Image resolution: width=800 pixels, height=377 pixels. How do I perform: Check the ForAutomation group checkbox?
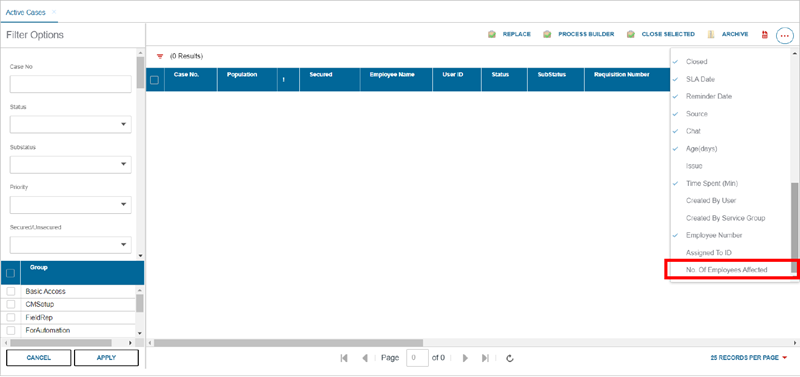point(11,330)
